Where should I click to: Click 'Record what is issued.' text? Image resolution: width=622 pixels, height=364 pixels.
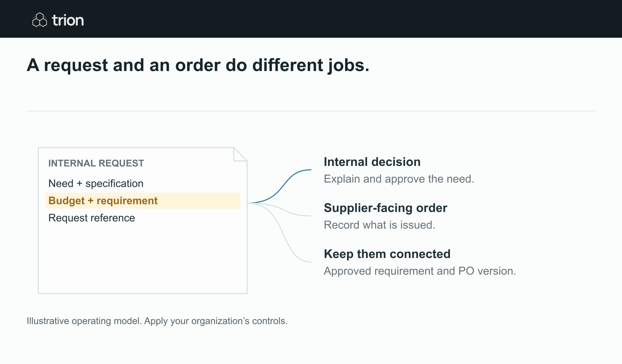click(379, 225)
